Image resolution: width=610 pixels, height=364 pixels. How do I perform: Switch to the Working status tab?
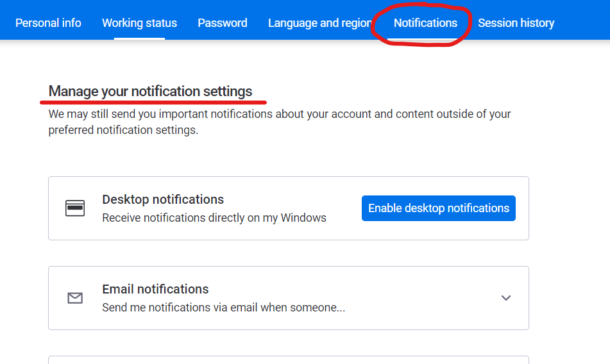click(139, 23)
